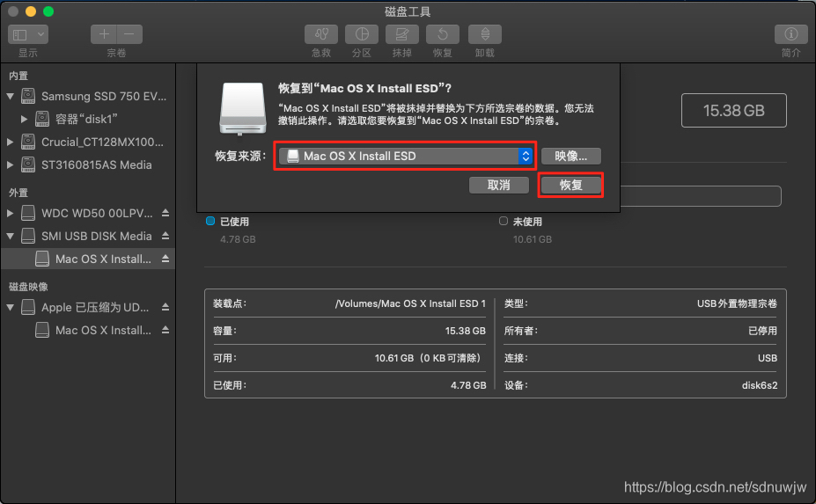Select SMI USB DISK Media in sidebar
Viewport: 816px width, 504px height.
(x=87, y=236)
